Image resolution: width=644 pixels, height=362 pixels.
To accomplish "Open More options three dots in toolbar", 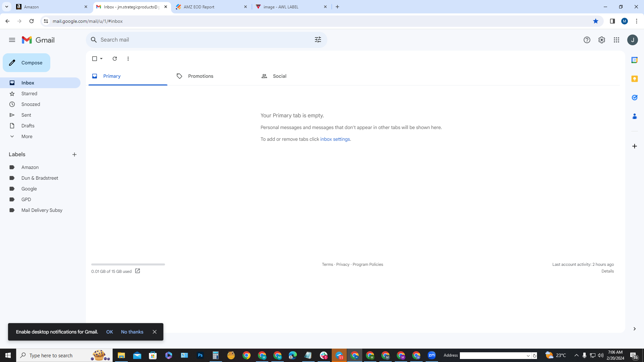I will click(128, 59).
